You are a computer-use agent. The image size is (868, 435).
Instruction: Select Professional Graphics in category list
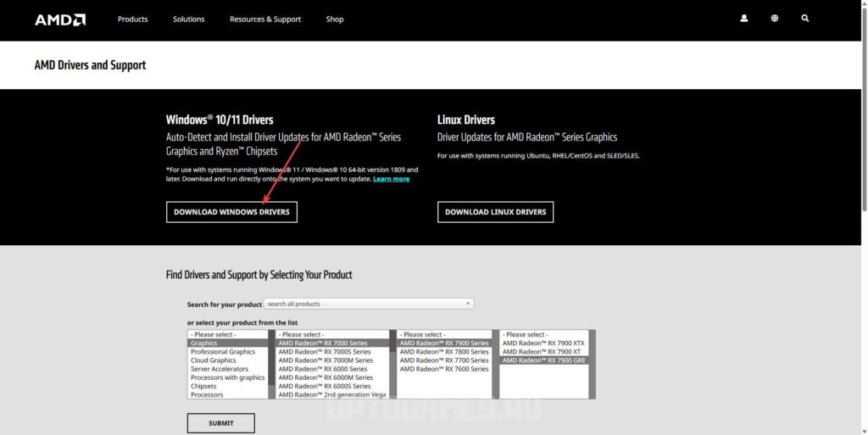pos(223,352)
